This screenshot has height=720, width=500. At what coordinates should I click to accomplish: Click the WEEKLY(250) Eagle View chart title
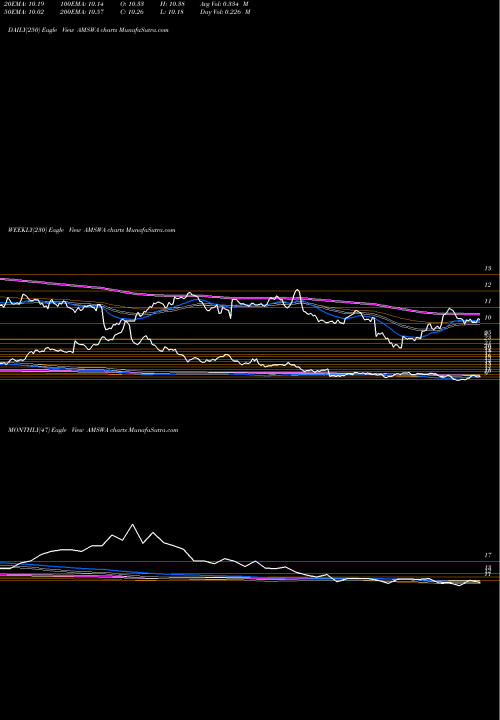pos(91,230)
